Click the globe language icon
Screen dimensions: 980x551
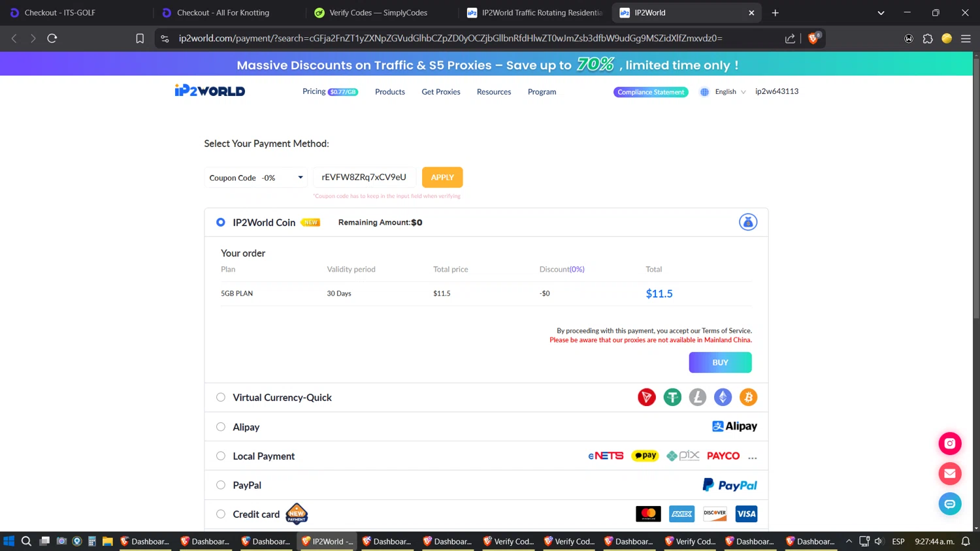[704, 92]
